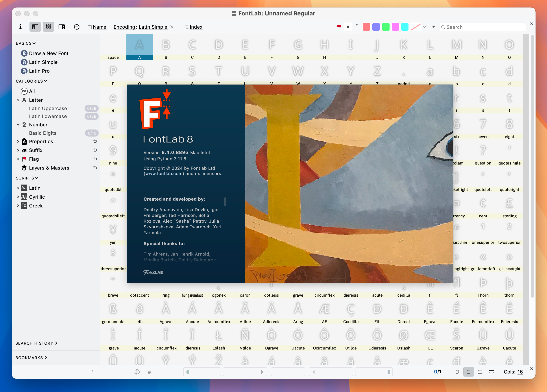Toggle the Basic Digits category

pos(43,133)
